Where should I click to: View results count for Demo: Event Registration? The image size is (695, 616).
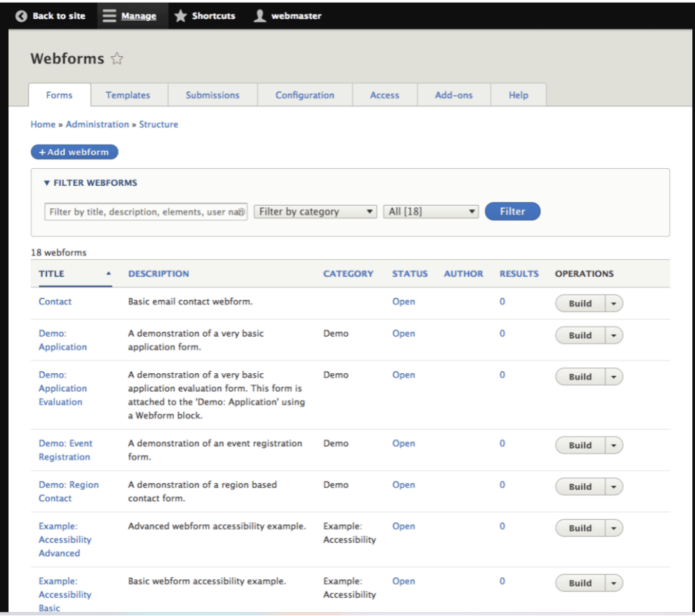[502, 443]
